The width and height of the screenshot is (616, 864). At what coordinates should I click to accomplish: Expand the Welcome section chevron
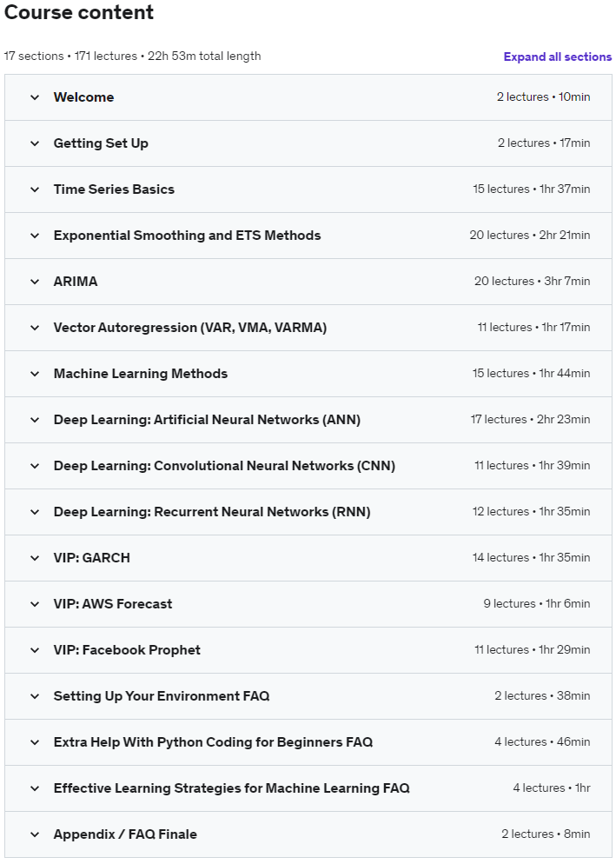(35, 97)
